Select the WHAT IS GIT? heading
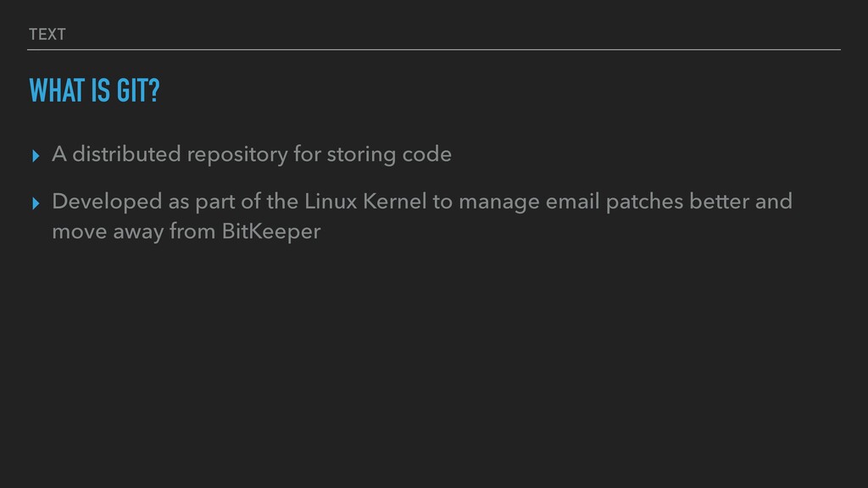Viewport: 868px width, 488px height. click(x=93, y=91)
